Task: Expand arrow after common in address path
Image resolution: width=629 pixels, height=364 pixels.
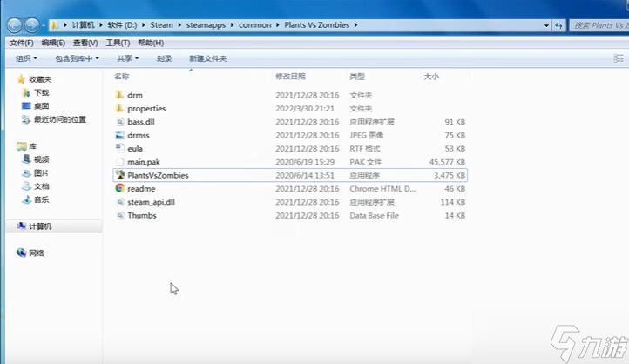Action: click(278, 25)
